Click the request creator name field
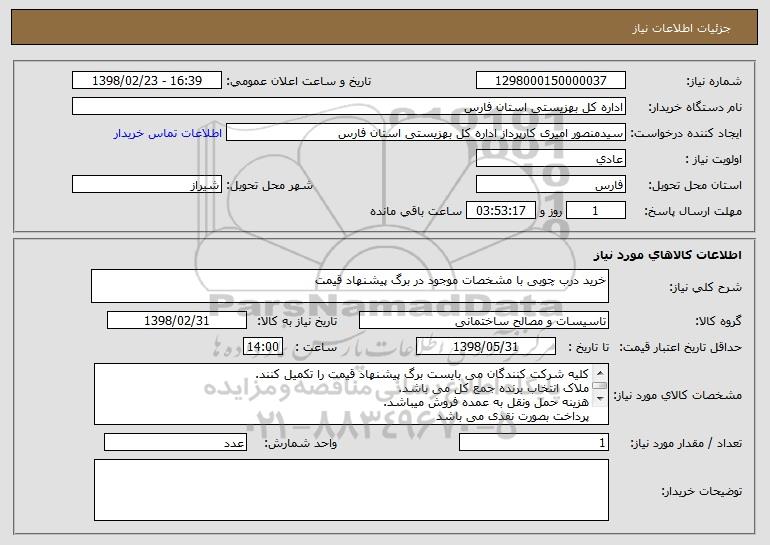This screenshot has height=545, width=770. [426, 133]
